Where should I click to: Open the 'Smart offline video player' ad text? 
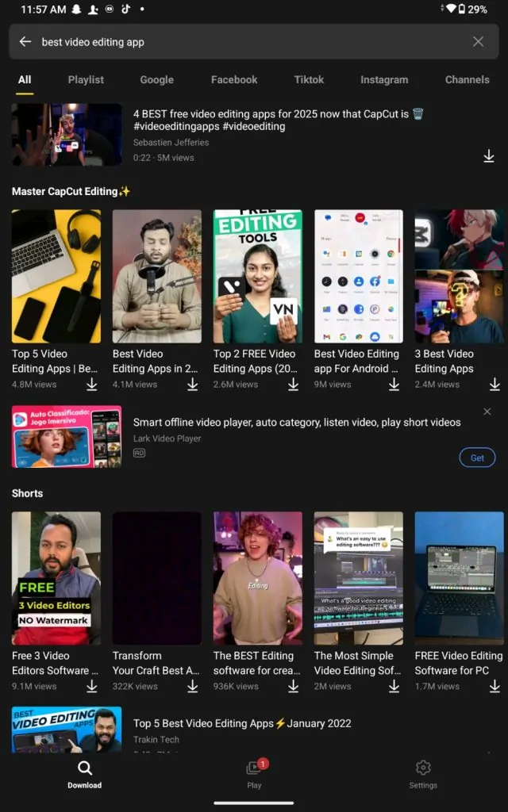pos(297,422)
